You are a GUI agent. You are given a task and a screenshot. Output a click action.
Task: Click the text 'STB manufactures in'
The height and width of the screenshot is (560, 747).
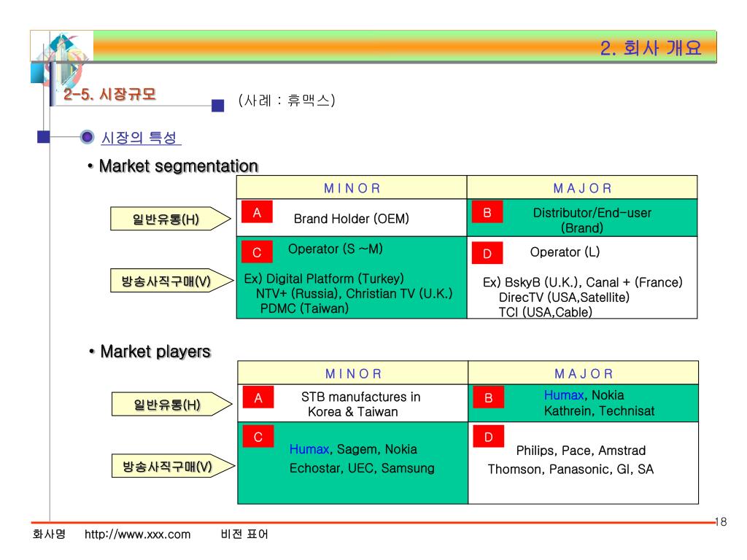coord(360,397)
